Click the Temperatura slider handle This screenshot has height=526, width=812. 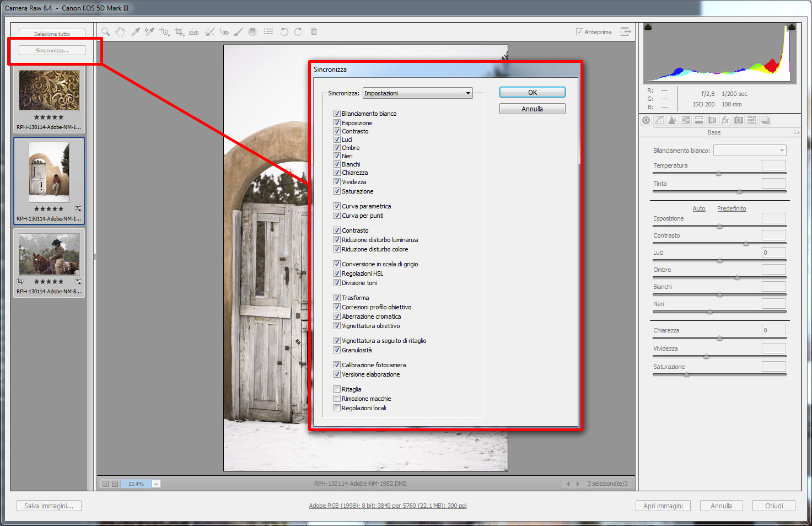coord(718,174)
